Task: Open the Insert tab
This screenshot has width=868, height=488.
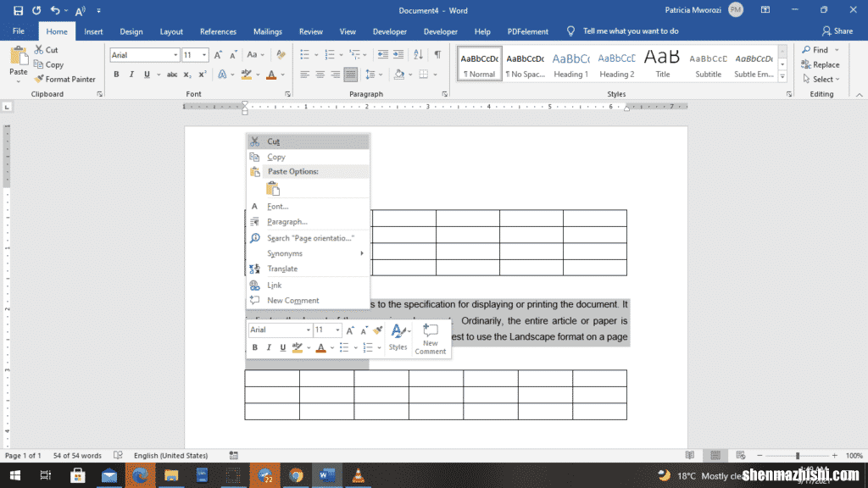Action: tap(93, 31)
